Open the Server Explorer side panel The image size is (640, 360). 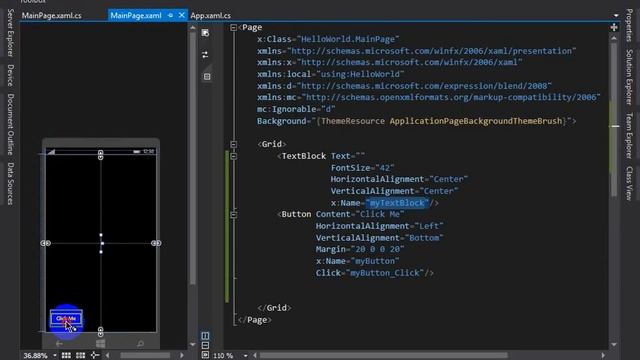pos(11,33)
